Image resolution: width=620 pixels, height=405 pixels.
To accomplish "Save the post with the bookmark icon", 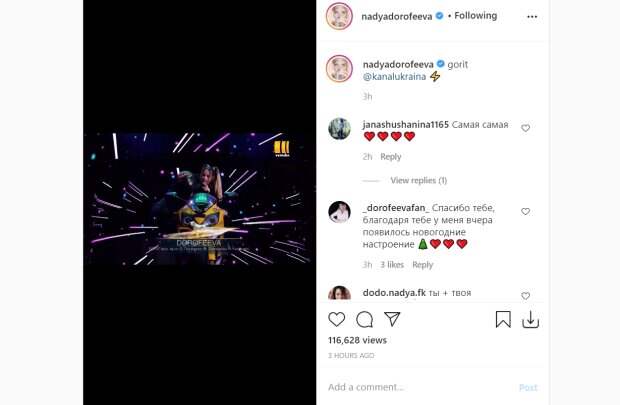I will (x=503, y=320).
